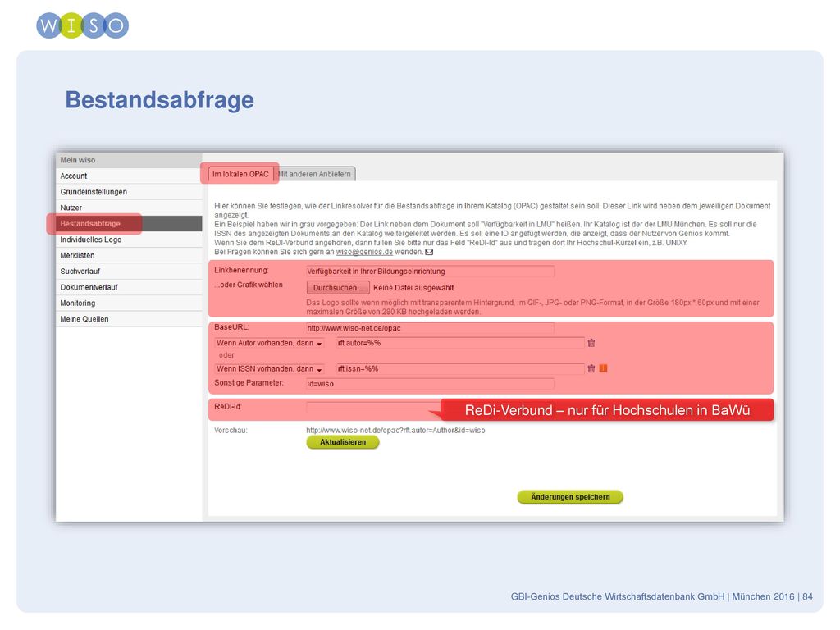Add a new parameter row with orange plus icon
The height and width of the screenshot is (630, 840).
point(603,368)
